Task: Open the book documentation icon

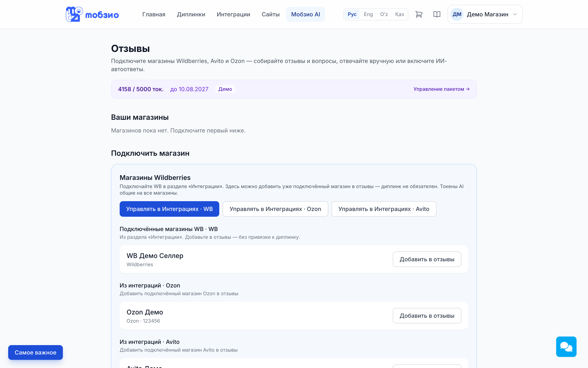Action: pos(437,14)
